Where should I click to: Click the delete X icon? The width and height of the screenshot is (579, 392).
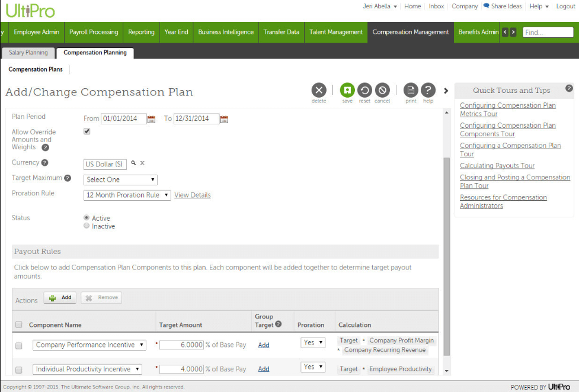coord(319,90)
